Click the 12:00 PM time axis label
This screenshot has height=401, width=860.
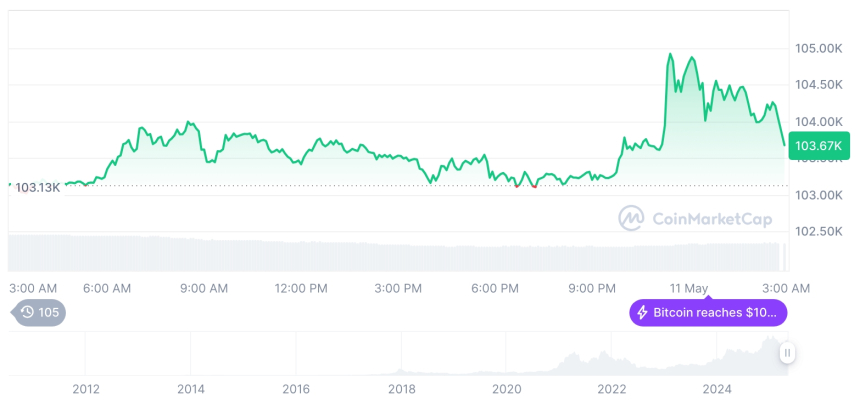(x=301, y=288)
